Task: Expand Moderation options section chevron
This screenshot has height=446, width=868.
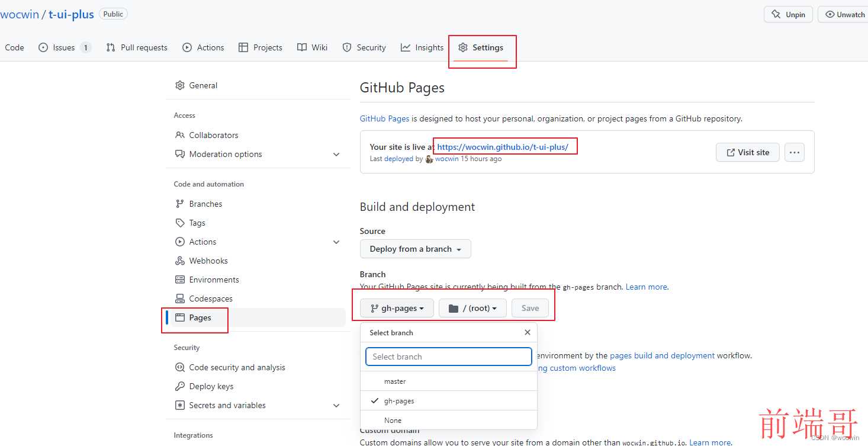Action: click(336, 154)
